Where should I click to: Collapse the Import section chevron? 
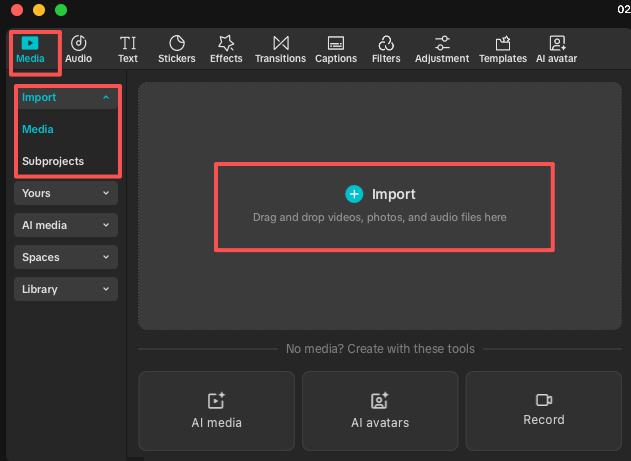106,97
